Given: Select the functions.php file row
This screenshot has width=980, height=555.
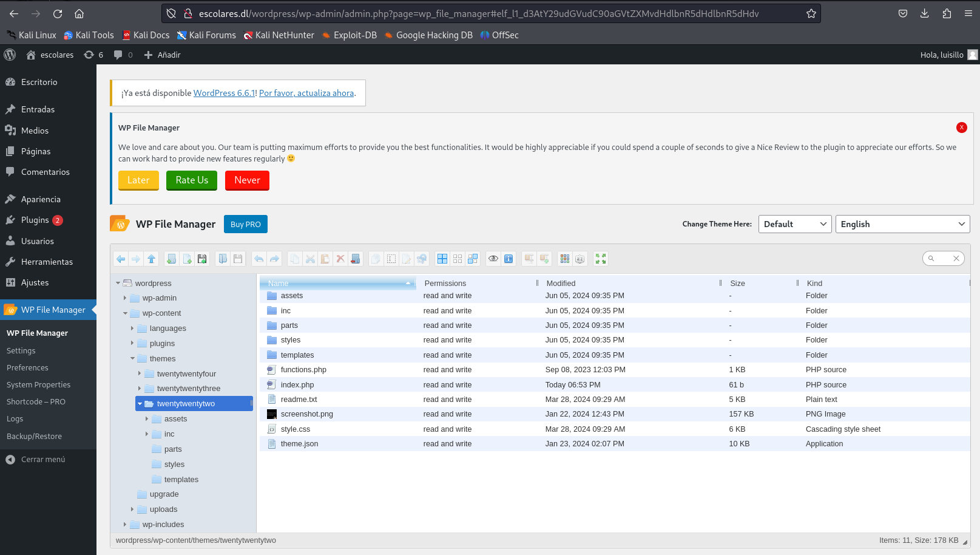Looking at the screenshot, I should point(613,370).
